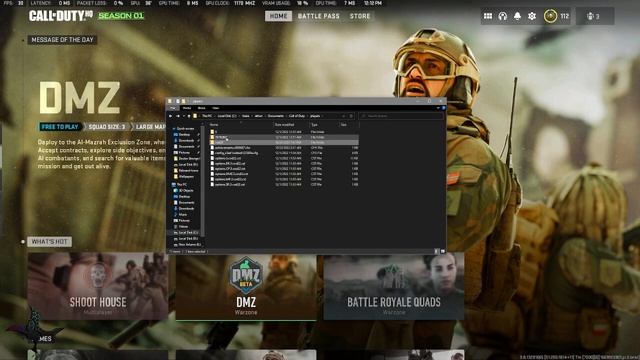This screenshot has width=640, height=360.
Task: Select Downloads under Quick access
Action: click(186, 140)
